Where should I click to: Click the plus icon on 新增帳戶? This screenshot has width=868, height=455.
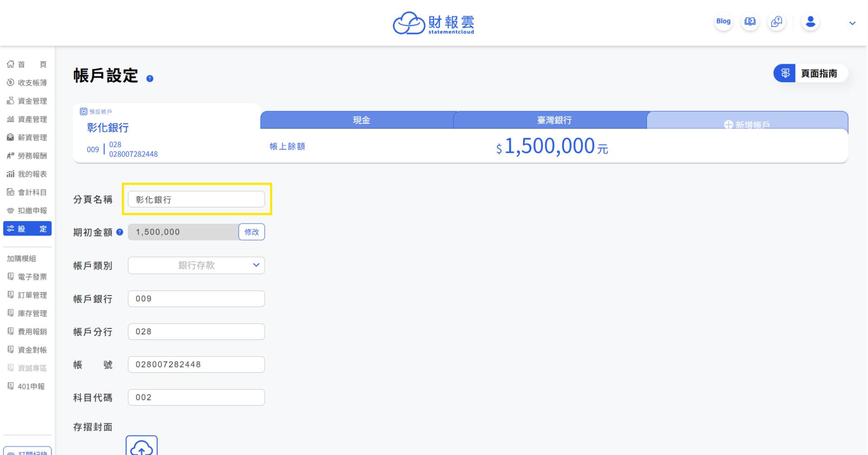[x=728, y=125]
